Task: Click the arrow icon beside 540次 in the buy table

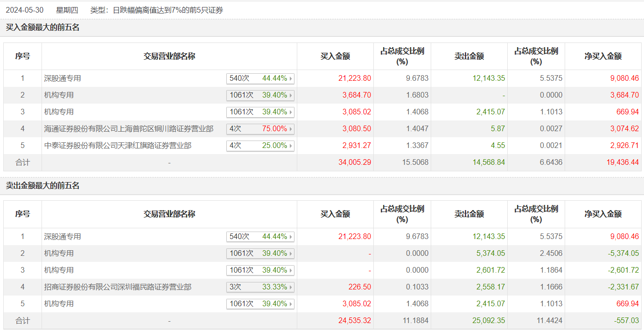Action: pos(291,79)
